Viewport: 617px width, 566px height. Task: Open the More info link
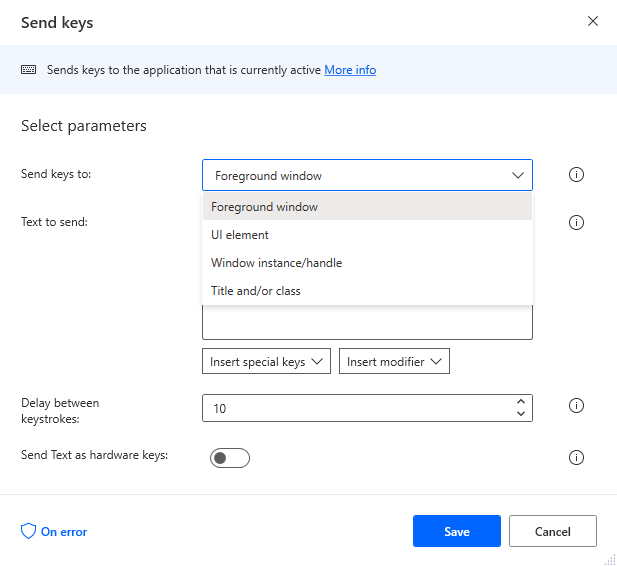click(350, 70)
